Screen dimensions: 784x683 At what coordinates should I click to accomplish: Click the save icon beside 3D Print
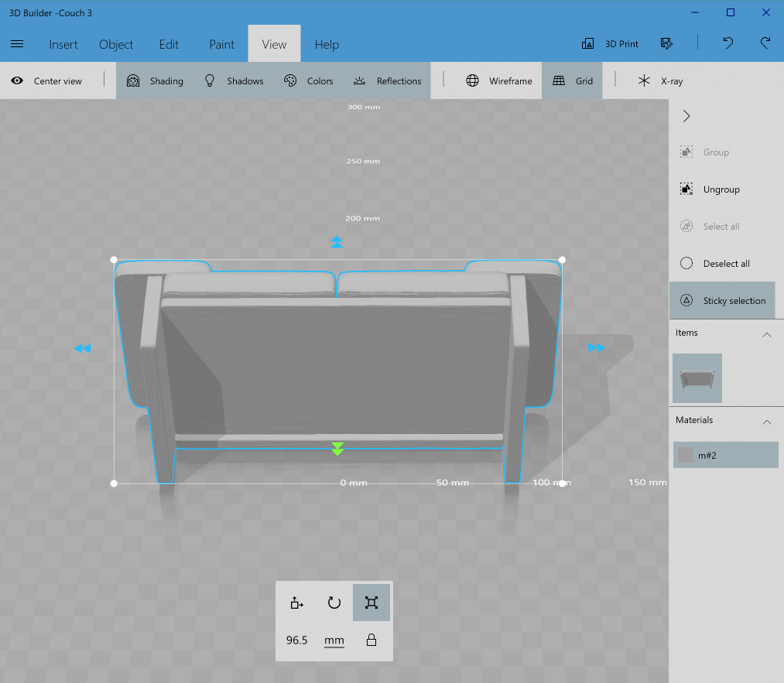tap(666, 43)
